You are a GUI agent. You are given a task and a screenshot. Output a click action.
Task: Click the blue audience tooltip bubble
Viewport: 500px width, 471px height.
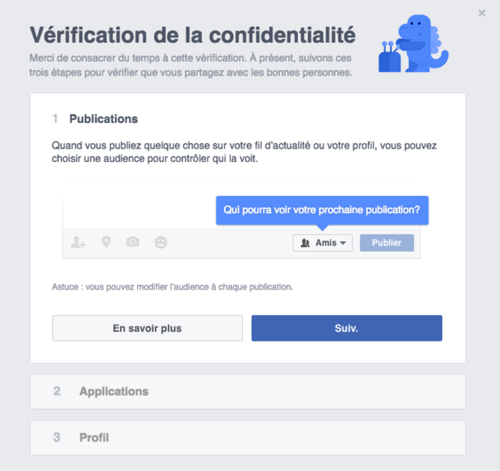pyautogui.click(x=322, y=210)
